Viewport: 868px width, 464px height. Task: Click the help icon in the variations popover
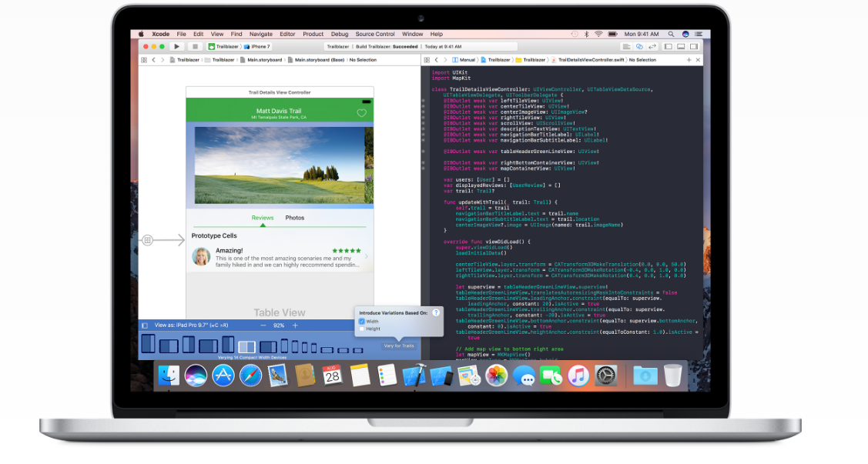point(437,312)
